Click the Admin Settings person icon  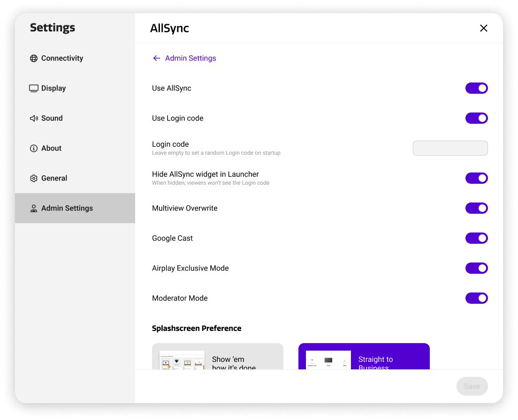tap(33, 208)
